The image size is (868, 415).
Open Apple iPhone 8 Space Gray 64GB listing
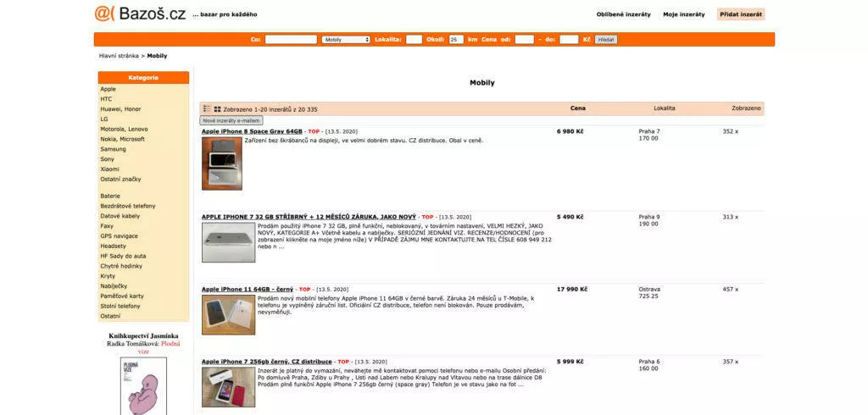pyautogui.click(x=252, y=131)
